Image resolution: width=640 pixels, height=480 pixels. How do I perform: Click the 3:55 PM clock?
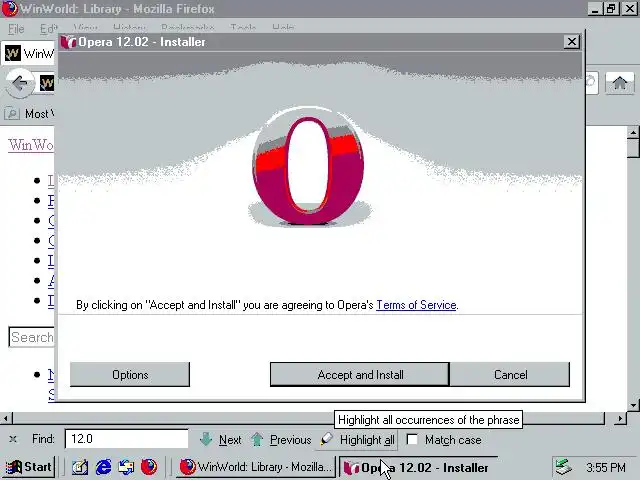pyautogui.click(x=606, y=467)
